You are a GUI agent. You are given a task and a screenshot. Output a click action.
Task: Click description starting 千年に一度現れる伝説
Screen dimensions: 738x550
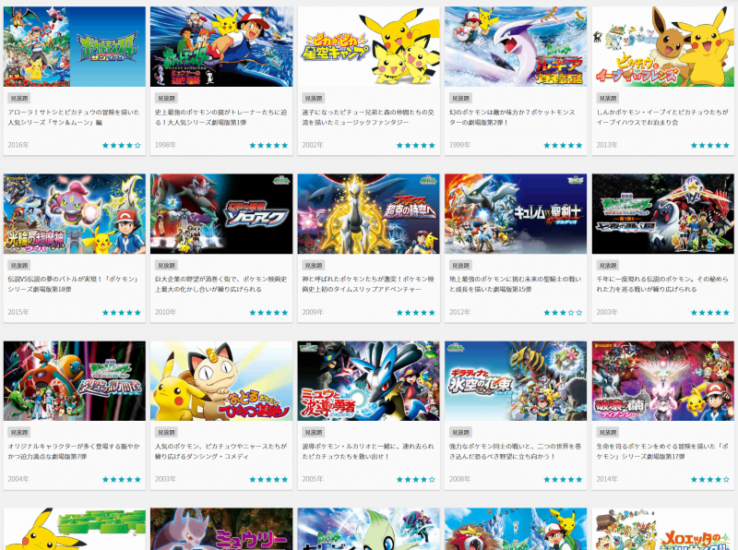click(662, 284)
